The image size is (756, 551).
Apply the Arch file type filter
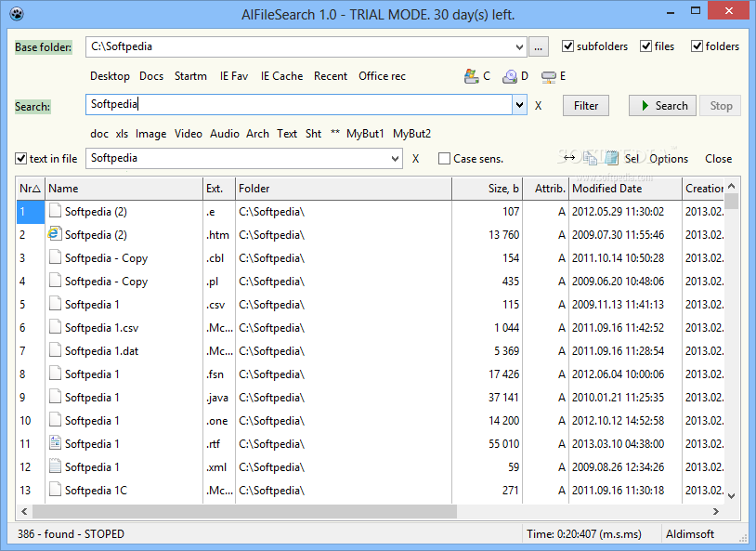[x=257, y=134]
